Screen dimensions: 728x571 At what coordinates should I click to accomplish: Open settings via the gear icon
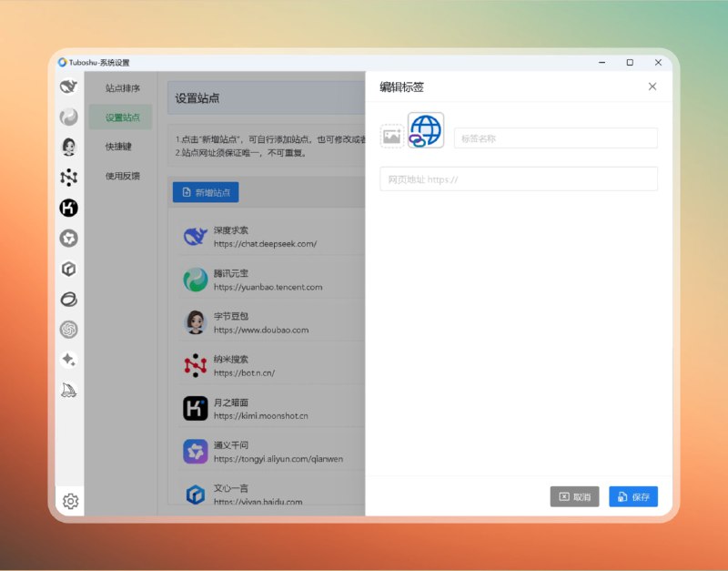click(71, 501)
